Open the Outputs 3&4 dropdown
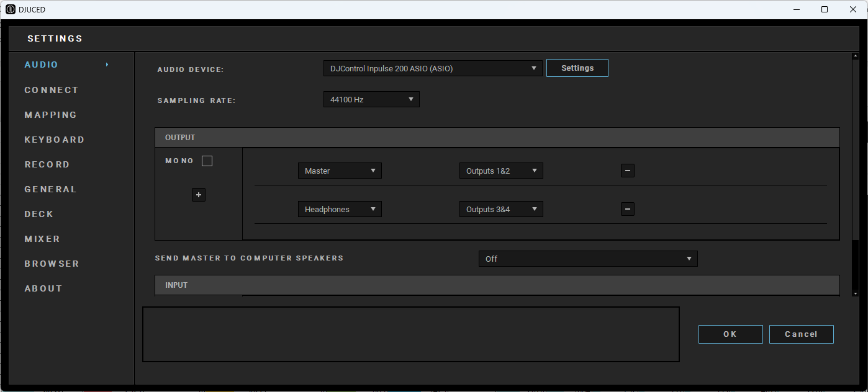Viewport: 868px width, 392px height. coord(501,209)
